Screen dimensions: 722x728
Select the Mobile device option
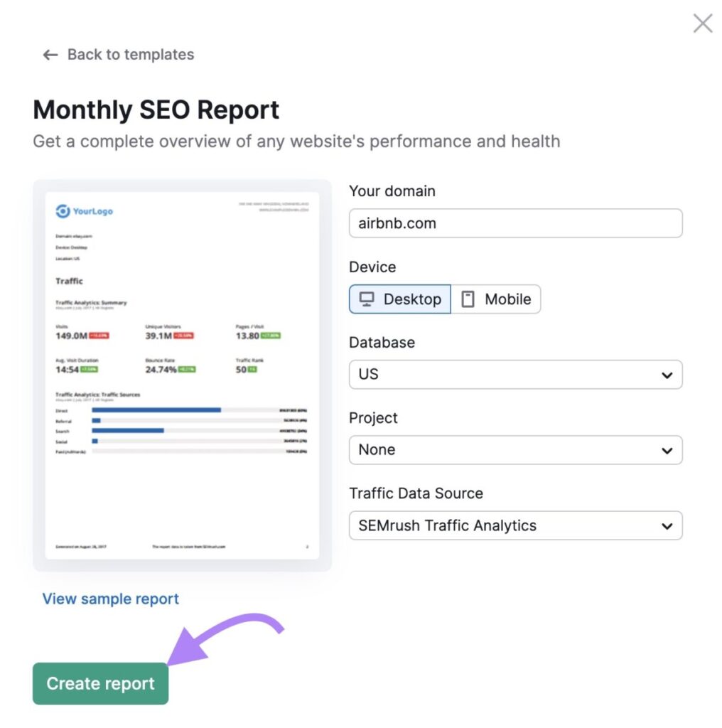pyautogui.click(x=495, y=299)
